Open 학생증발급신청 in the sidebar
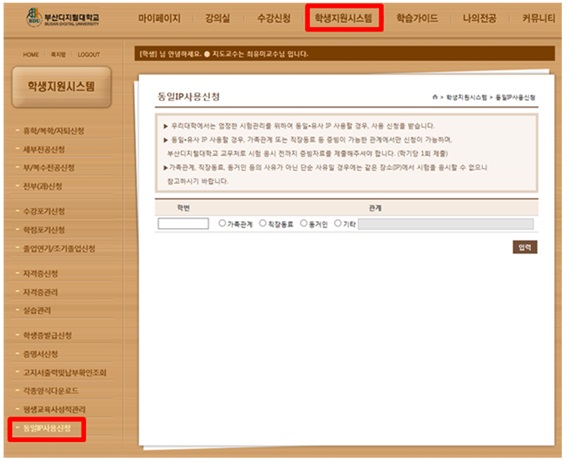Screen dimensions: 567x462 (x=47, y=335)
